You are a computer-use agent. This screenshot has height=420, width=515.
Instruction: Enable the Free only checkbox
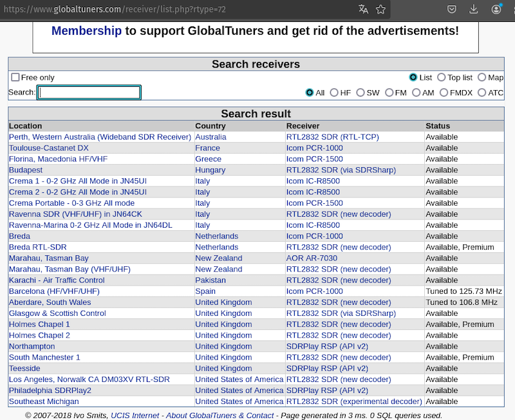[15, 77]
